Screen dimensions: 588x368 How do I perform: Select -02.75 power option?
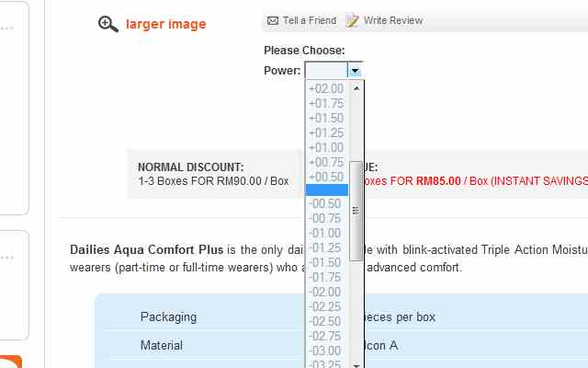[327, 336]
